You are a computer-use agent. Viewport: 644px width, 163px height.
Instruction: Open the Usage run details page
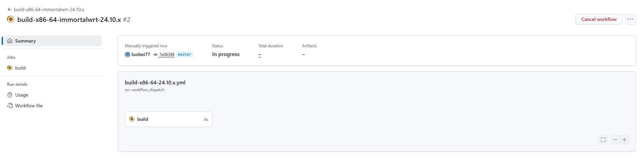[x=22, y=95]
